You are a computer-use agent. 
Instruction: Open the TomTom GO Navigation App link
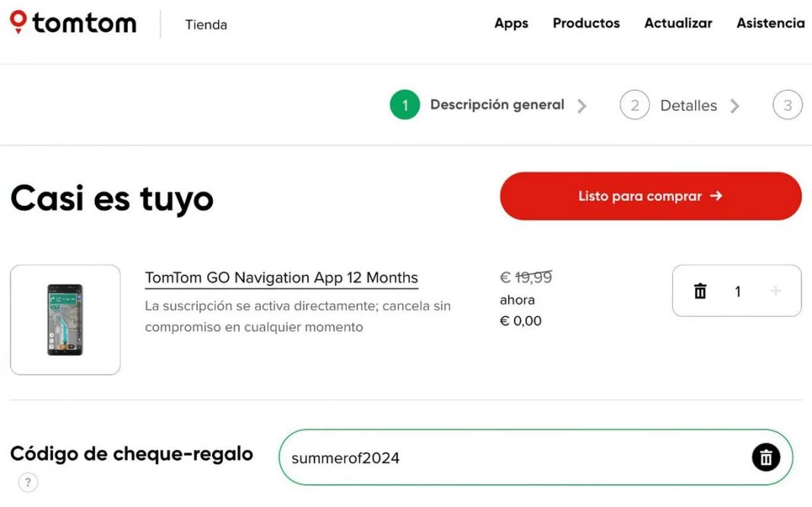click(281, 277)
